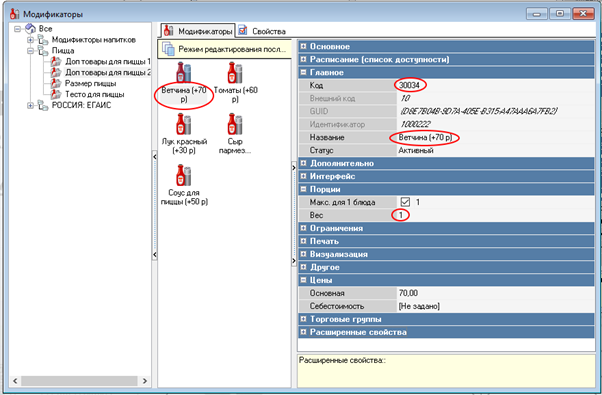Expand the Модификаторы напитков tree node
Screen dimensions: 602x395
point(30,40)
